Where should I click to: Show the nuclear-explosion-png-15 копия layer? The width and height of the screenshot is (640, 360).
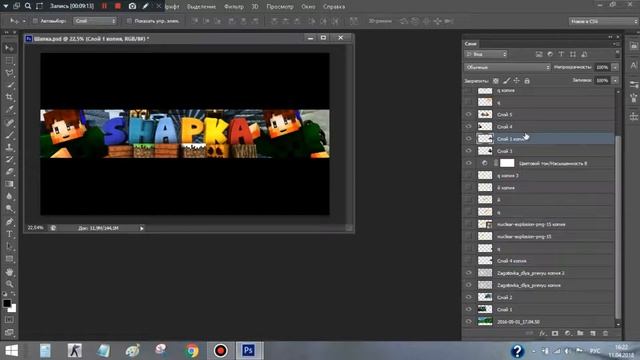coord(469,224)
